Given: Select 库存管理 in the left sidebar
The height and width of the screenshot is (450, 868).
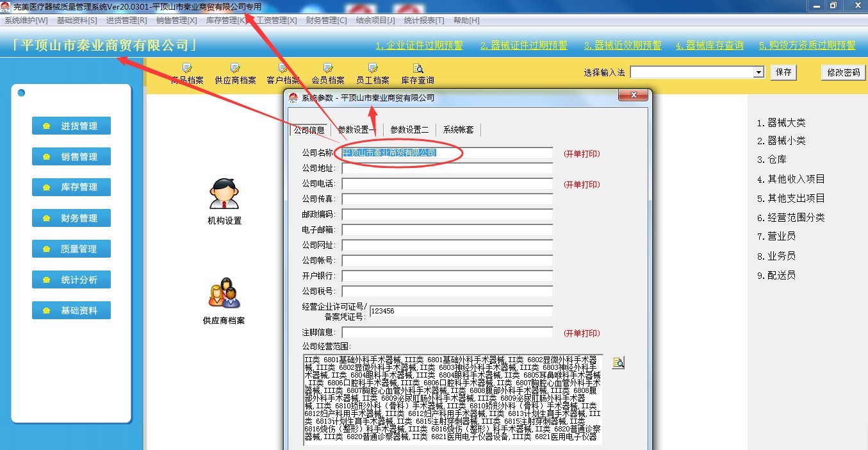Looking at the screenshot, I should (x=71, y=187).
